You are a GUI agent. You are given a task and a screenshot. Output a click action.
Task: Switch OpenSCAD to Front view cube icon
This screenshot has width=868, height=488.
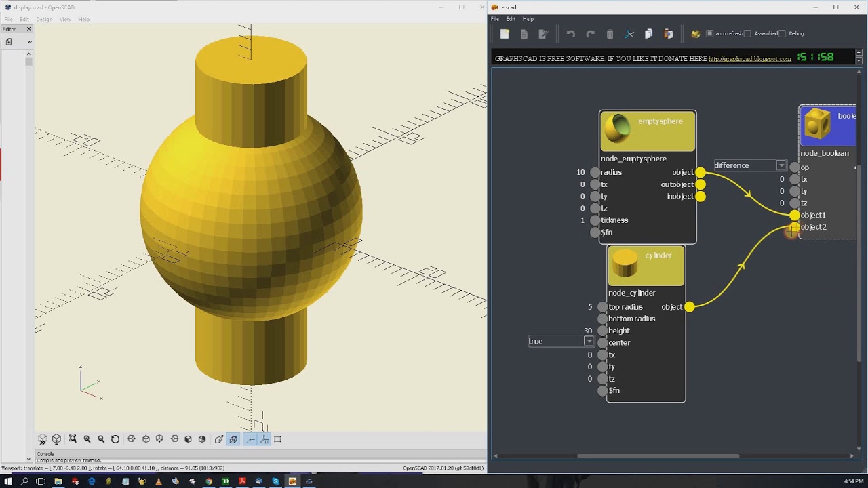coord(188,439)
